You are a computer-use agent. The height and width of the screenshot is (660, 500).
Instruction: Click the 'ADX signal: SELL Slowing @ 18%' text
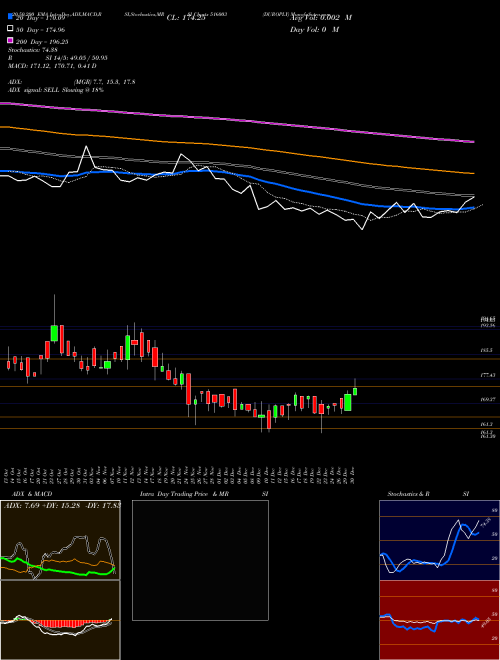click(56, 90)
